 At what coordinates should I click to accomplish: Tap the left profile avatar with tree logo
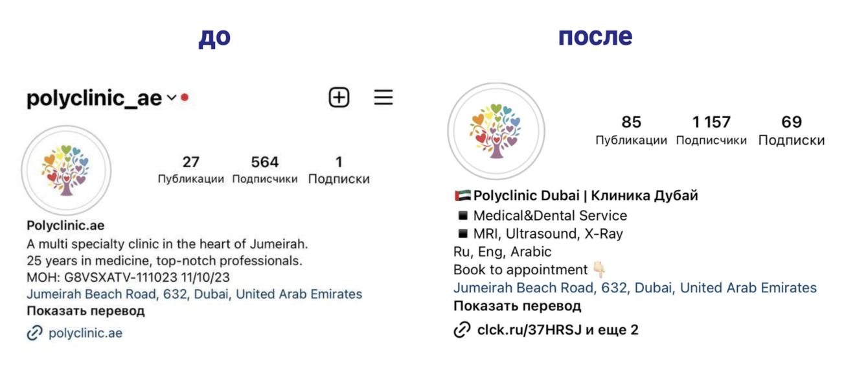[66, 170]
